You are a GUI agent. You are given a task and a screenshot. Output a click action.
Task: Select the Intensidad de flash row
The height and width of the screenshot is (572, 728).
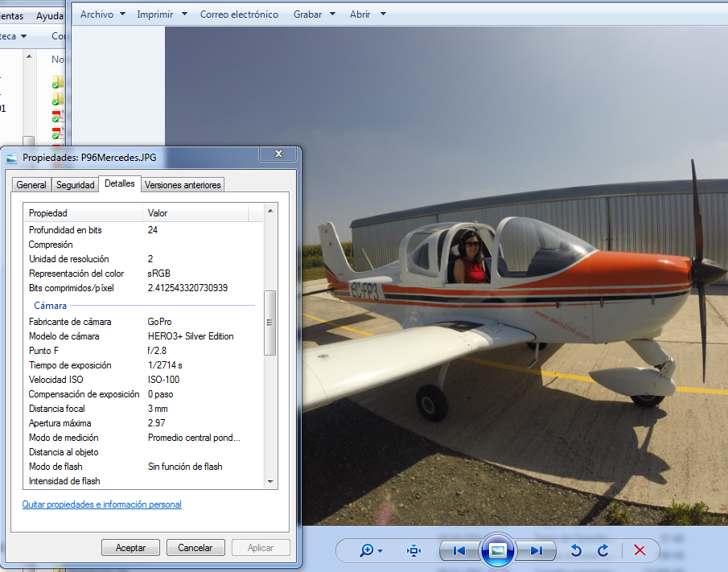[x=143, y=481]
